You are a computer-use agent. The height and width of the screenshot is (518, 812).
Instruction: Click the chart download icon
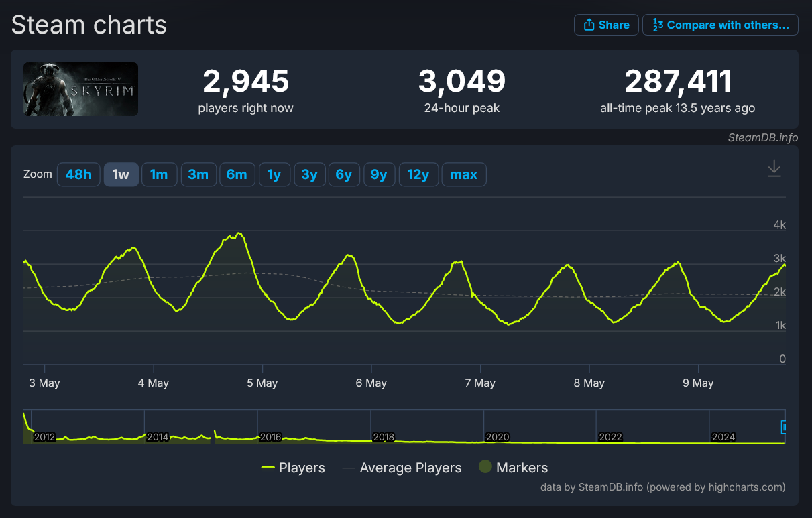tap(774, 168)
